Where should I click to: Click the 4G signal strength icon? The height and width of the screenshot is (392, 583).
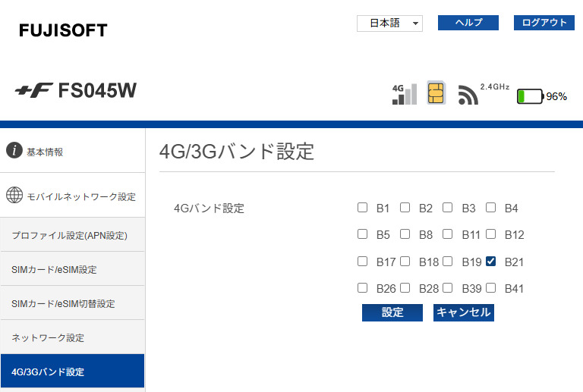click(x=405, y=93)
